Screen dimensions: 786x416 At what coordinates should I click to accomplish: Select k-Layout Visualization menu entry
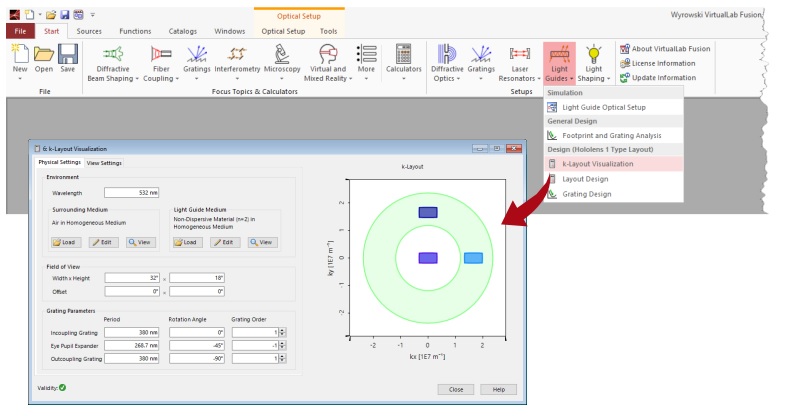[x=614, y=164]
